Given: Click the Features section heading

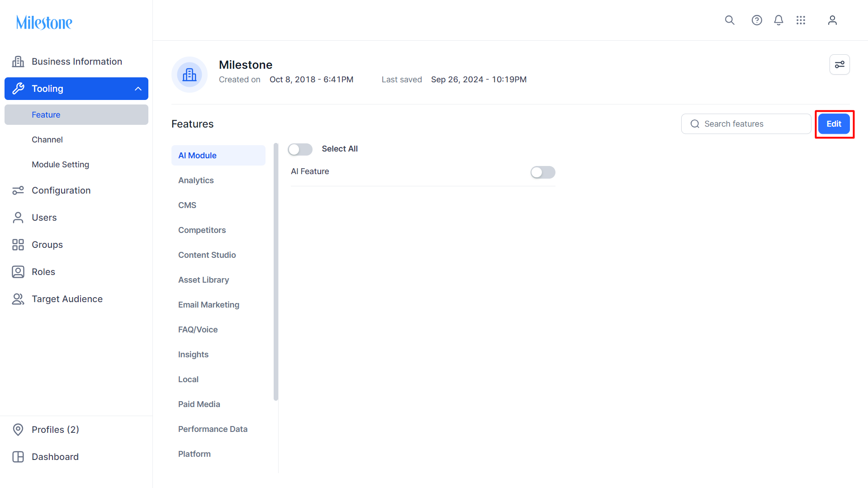Looking at the screenshot, I should pos(192,124).
